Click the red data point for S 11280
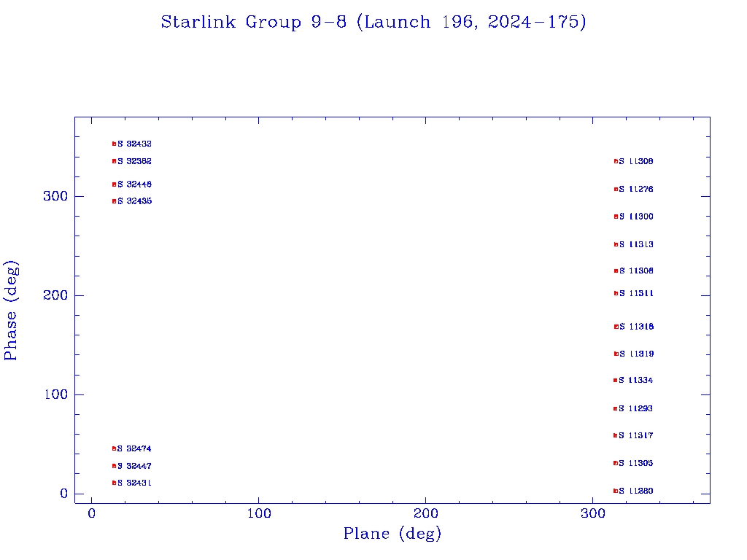 coord(616,491)
